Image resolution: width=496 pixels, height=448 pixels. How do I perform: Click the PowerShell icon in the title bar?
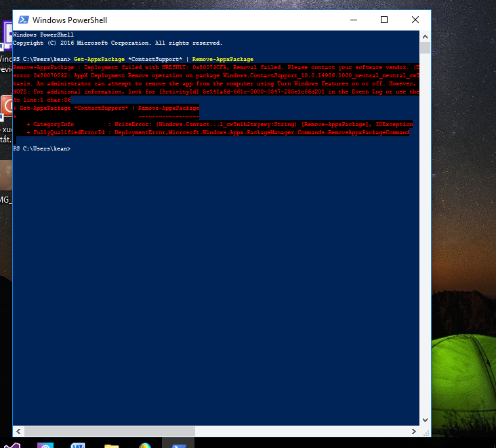tap(24, 20)
